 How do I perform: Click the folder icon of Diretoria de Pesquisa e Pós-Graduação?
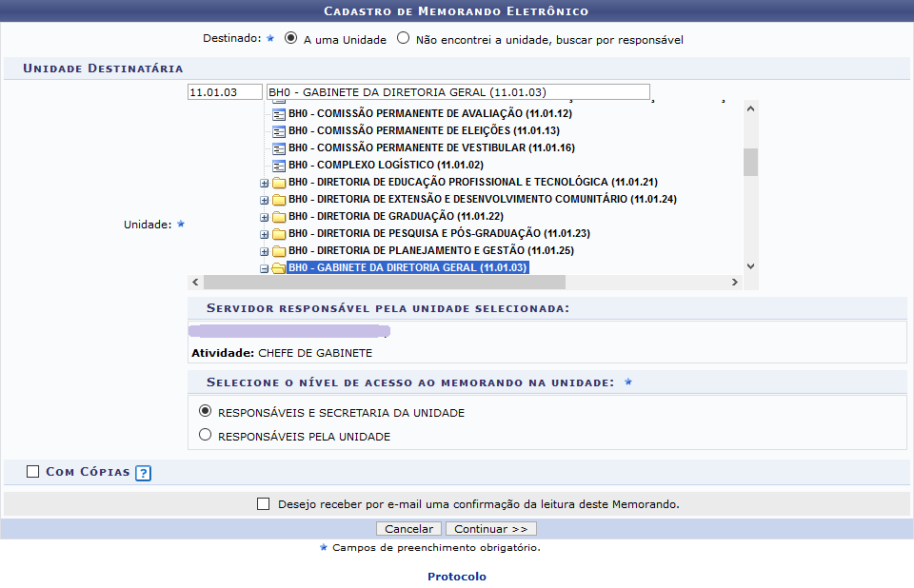click(x=279, y=234)
